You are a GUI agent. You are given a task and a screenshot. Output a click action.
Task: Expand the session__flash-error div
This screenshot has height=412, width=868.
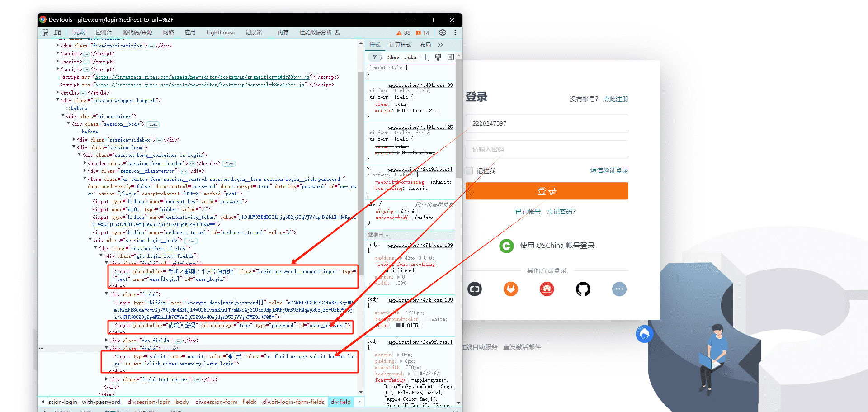point(85,170)
